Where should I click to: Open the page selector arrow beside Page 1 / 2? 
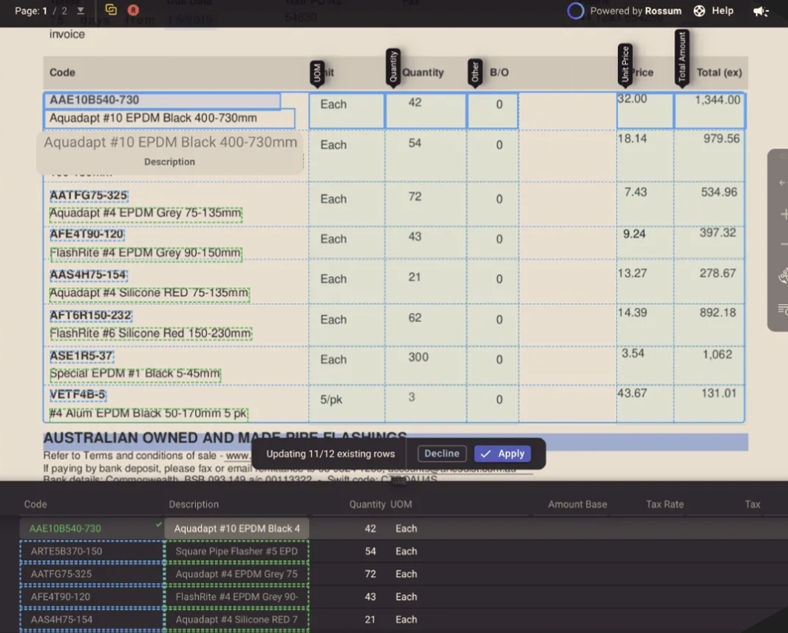tap(80, 11)
